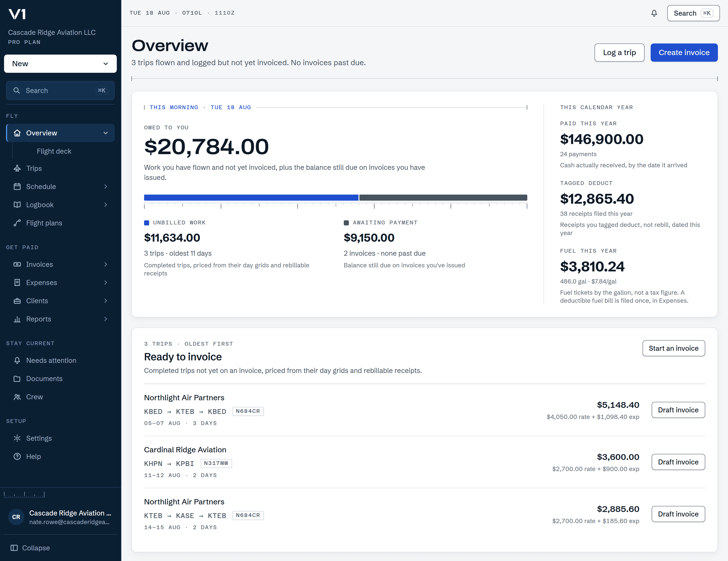Click the KHPN → KPBI route text
Image resolution: width=728 pixels, height=561 pixels.
pyautogui.click(x=169, y=463)
